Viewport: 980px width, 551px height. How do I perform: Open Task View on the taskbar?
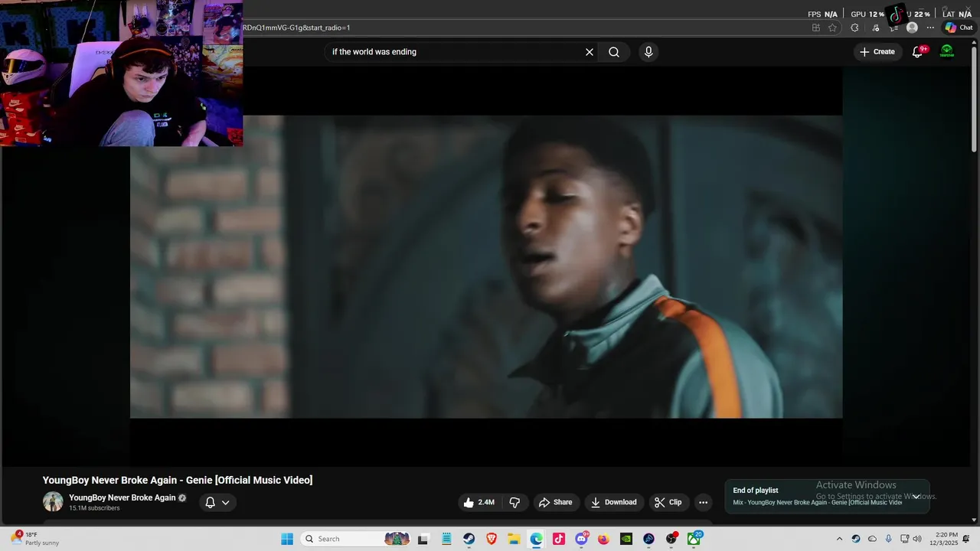pyautogui.click(x=423, y=539)
